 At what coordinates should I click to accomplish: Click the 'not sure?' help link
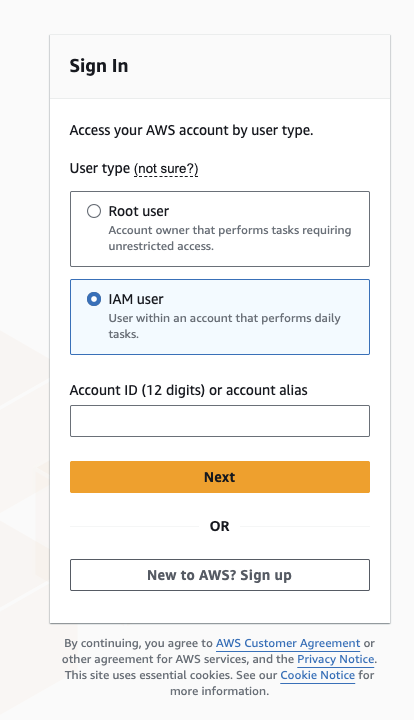tap(166, 169)
